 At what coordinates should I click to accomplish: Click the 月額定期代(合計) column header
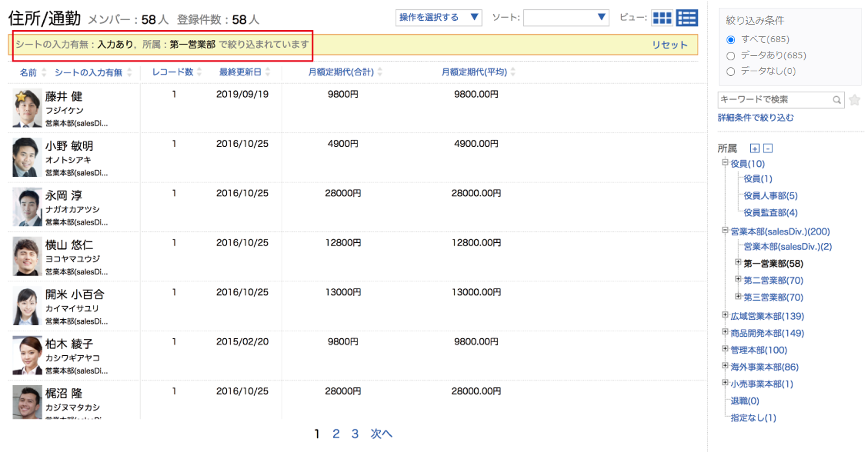point(341,72)
